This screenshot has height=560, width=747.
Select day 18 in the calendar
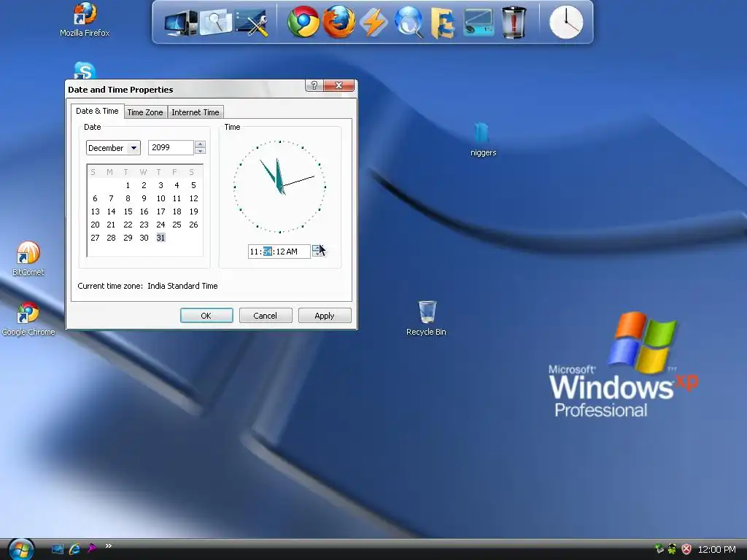click(177, 211)
